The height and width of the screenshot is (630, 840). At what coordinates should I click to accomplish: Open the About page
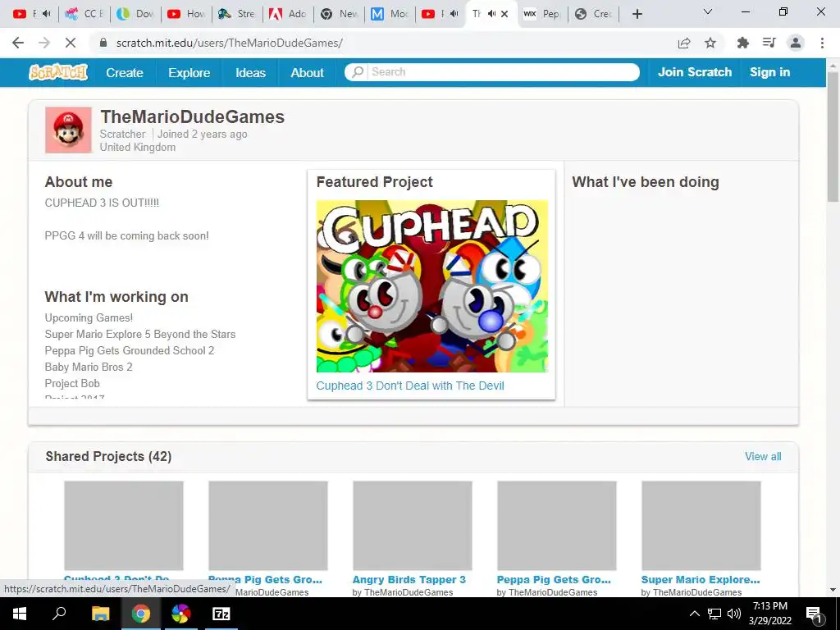point(307,72)
